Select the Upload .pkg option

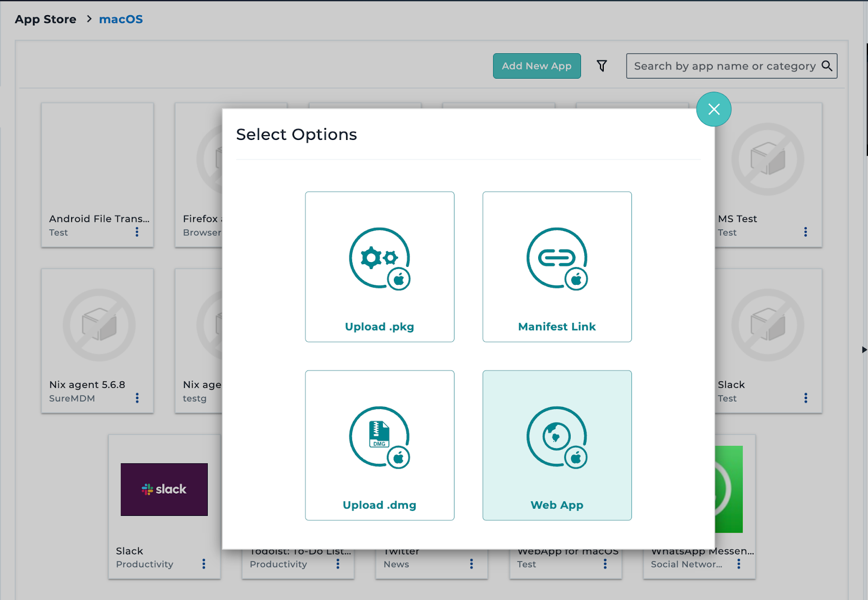tap(380, 266)
